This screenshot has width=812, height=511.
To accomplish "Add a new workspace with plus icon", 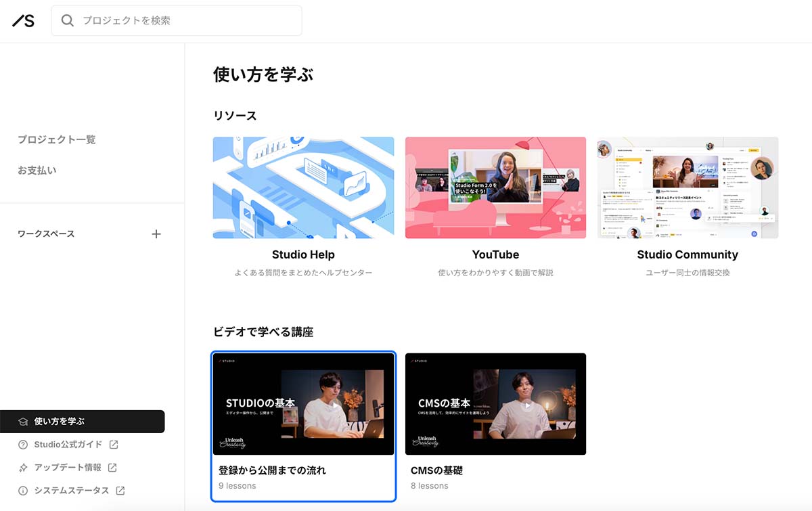I will [156, 234].
